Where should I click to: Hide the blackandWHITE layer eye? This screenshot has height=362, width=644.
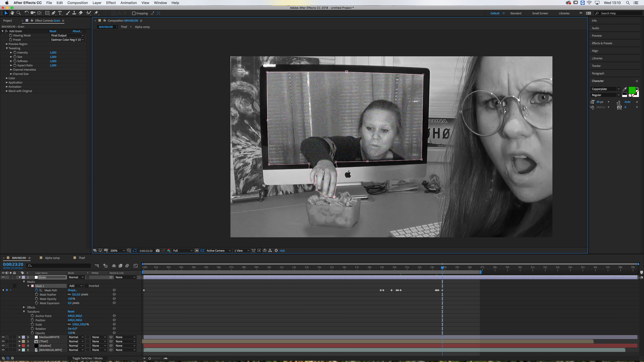click(x=3, y=337)
